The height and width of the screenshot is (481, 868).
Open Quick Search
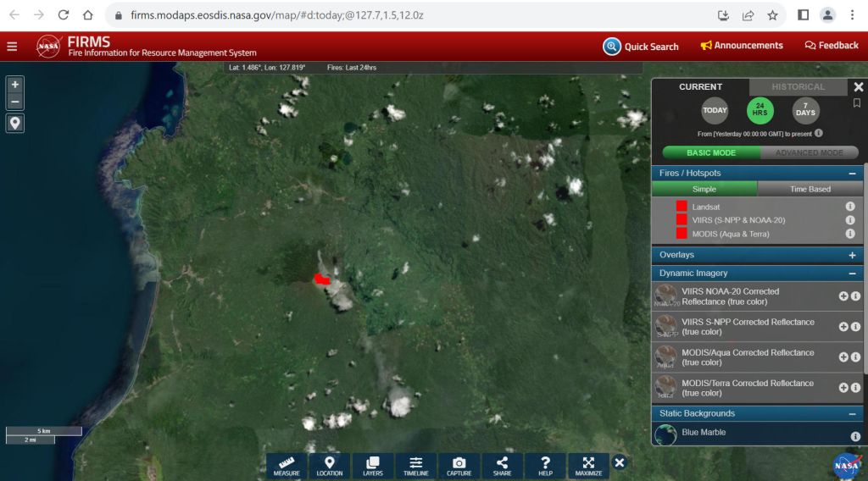(641, 47)
